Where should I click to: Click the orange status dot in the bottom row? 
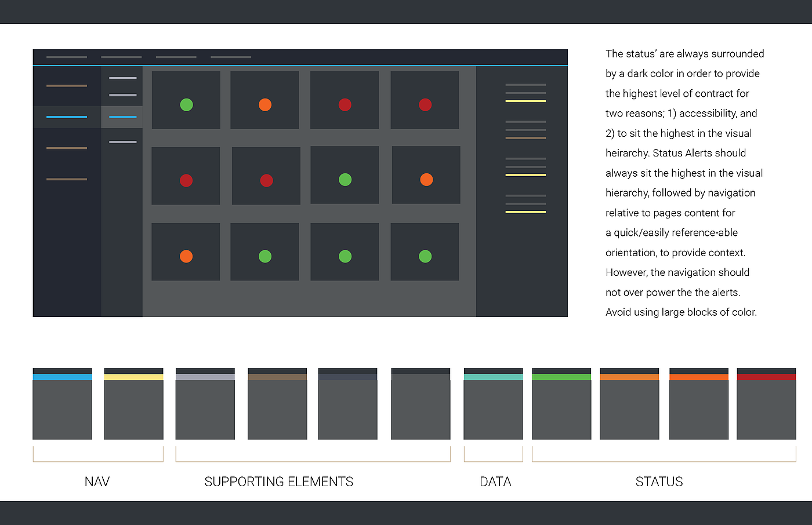coord(186,256)
